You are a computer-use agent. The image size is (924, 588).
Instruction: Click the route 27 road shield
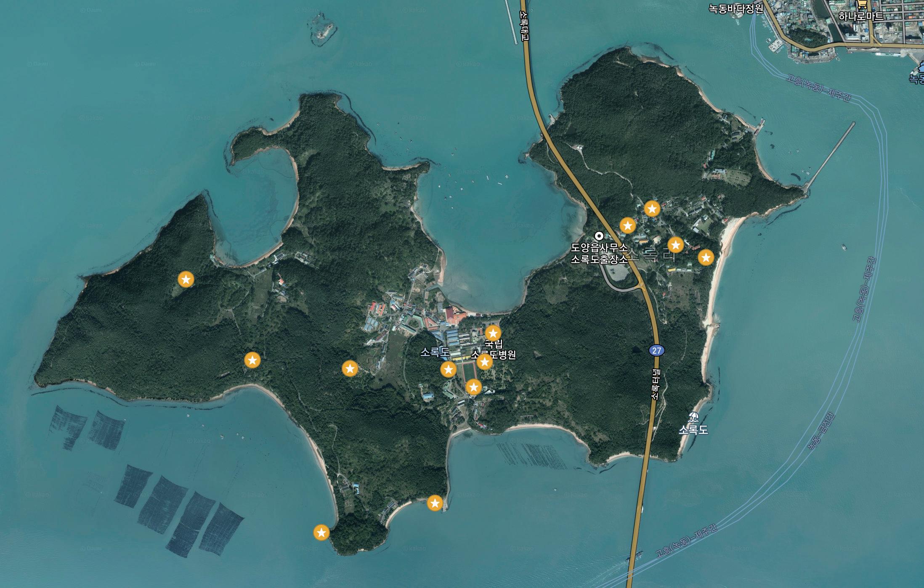pyautogui.click(x=657, y=350)
